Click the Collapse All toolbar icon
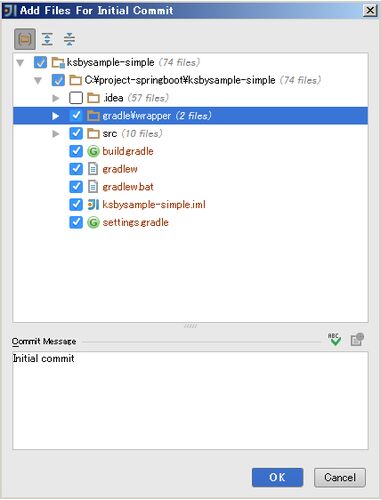Viewport: 381px width, 500px height. pyautogui.click(x=69, y=39)
